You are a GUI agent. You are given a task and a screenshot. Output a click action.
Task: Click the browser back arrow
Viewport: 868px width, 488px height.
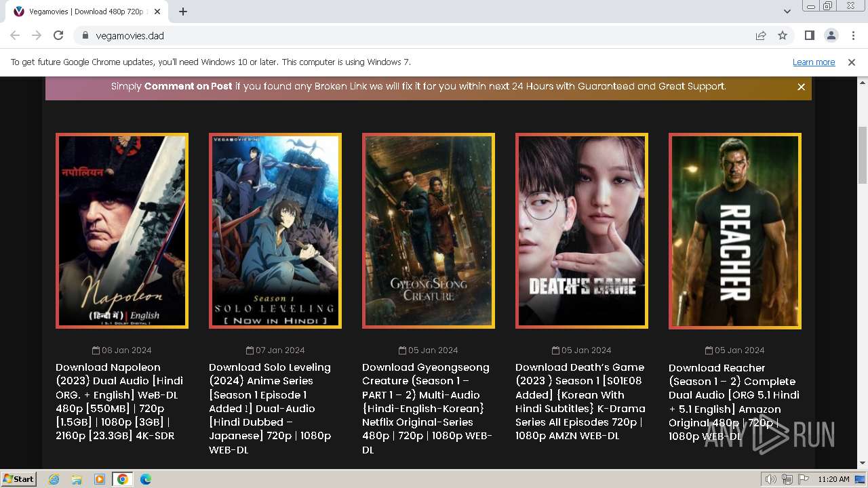(x=15, y=35)
